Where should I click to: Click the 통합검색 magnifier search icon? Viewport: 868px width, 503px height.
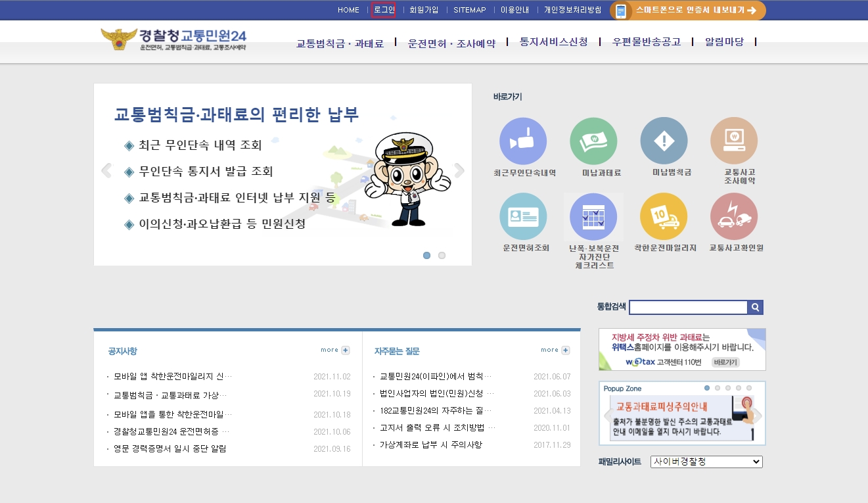(756, 307)
